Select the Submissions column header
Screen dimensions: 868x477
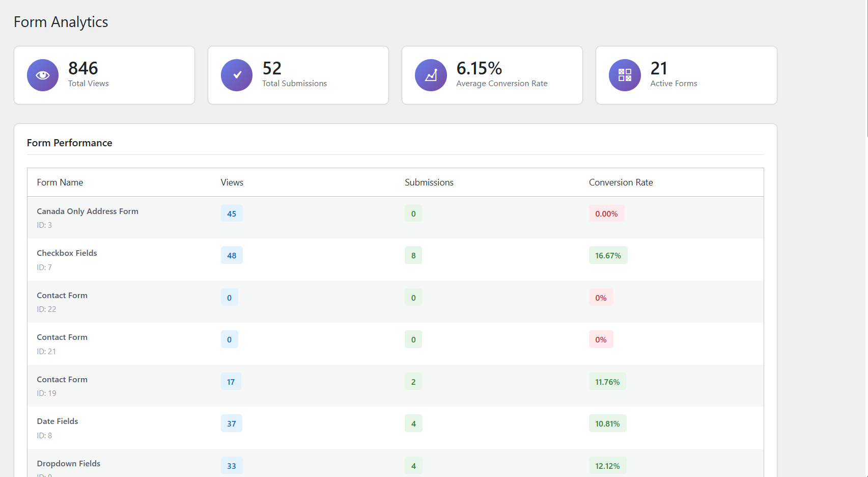[x=429, y=182]
